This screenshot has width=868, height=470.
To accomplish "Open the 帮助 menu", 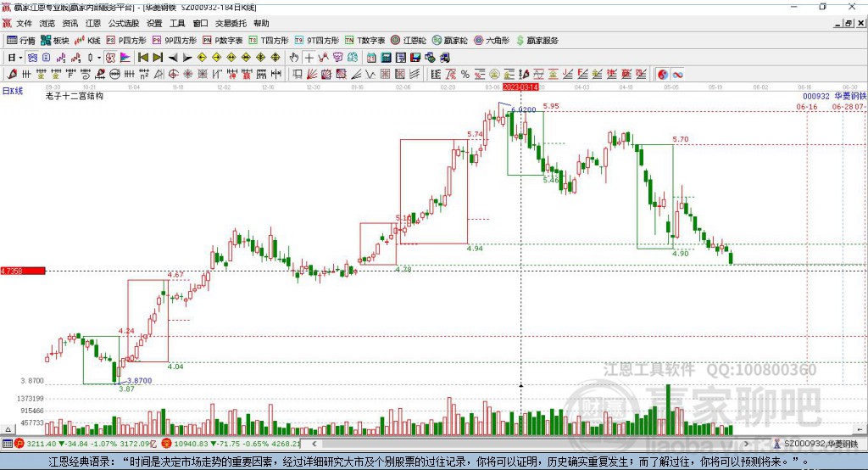I will pyautogui.click(x=261, y=23).
